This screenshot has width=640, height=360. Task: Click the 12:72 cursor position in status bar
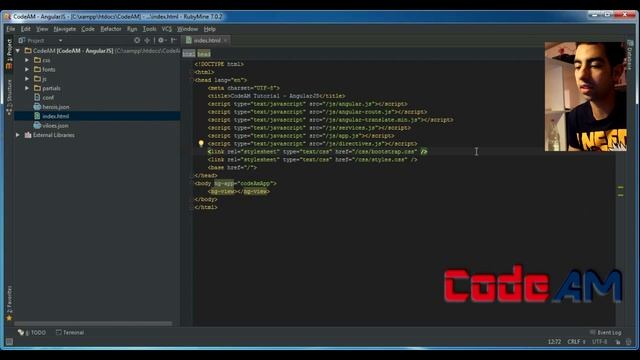point(554,342)
